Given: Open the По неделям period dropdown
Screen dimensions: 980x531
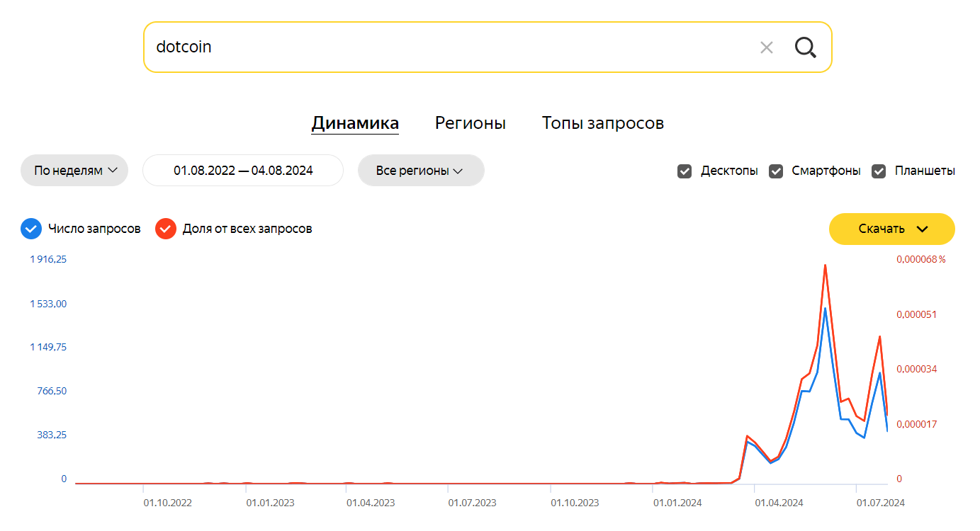Looking at the screenshot, I should (x=74, y=171).
